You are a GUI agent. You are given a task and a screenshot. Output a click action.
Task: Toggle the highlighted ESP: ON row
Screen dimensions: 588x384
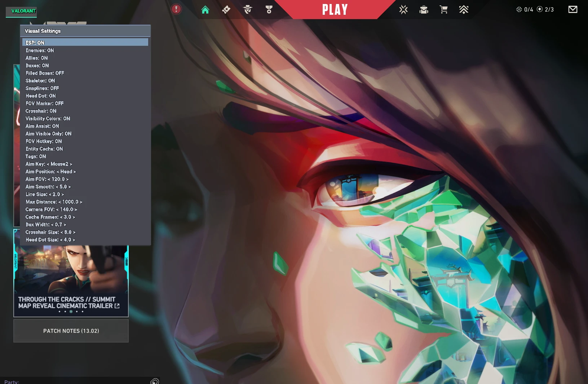[x=85, y=43]
